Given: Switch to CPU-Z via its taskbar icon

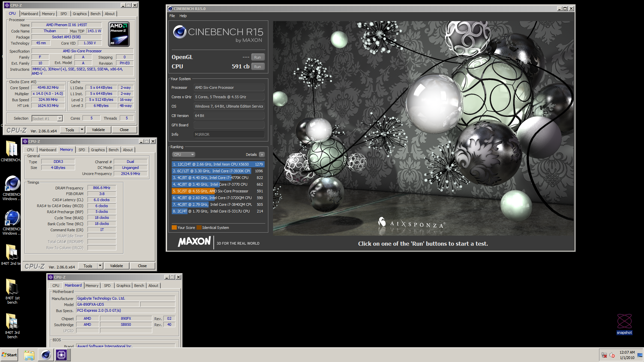Looking at the screenshot, I should tap(61, 355).
